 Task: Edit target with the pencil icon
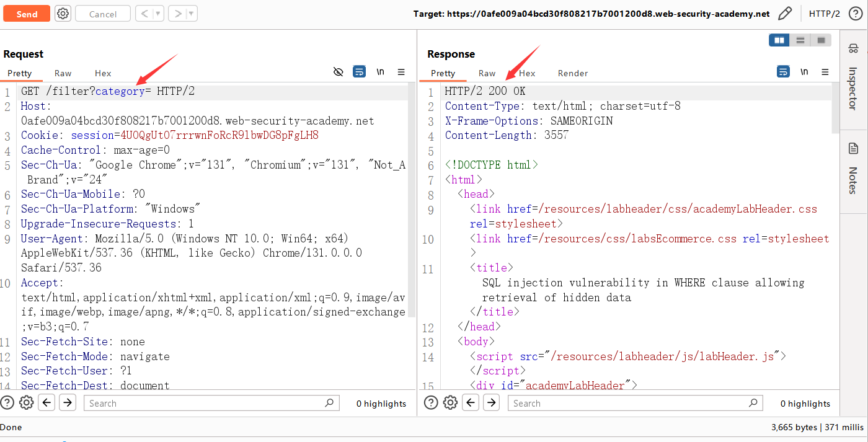click(x=785, y=14)
